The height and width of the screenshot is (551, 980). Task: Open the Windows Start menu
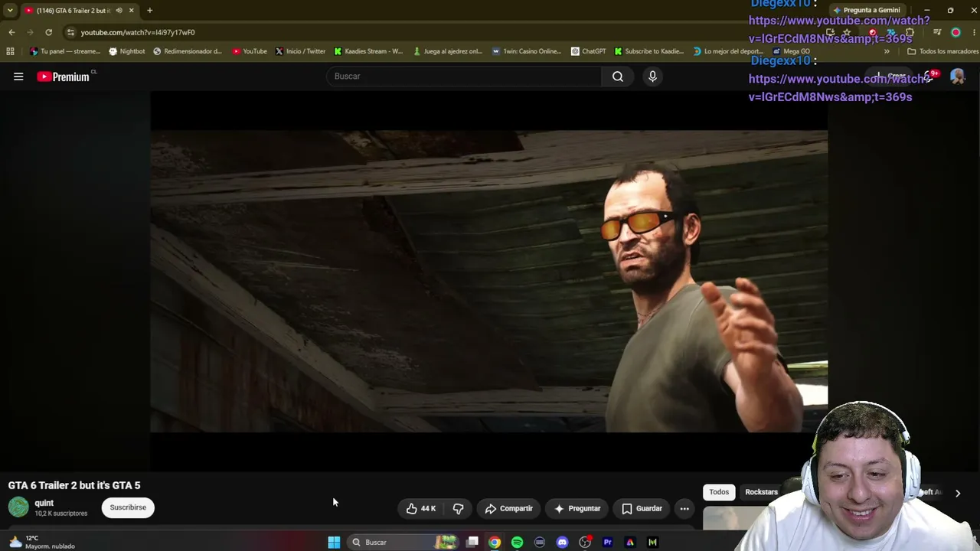coord(334,542)
